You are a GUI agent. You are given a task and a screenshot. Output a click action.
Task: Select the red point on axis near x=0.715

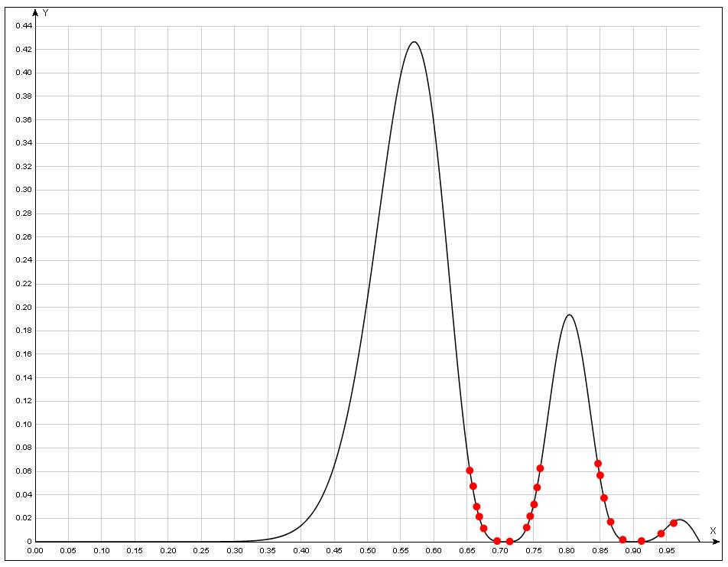[510, 541]
